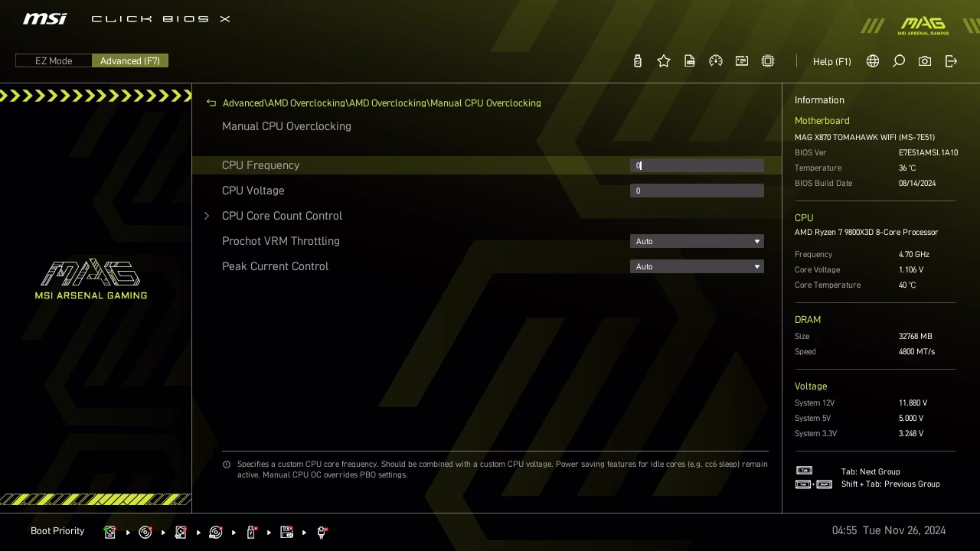The width and height of the screenshot is (980, 551).
Task: Click the CPU chip icon in toolbar
Action: click(768, 61)
